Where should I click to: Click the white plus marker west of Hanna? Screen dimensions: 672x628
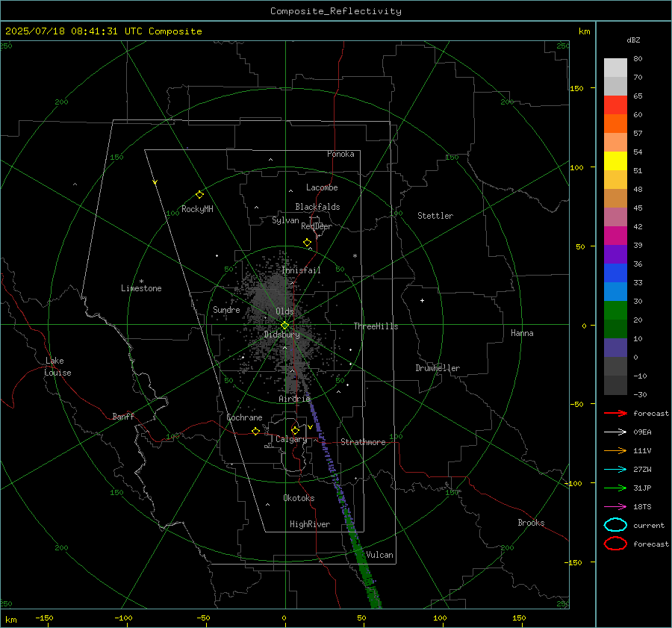coord(422,300)
